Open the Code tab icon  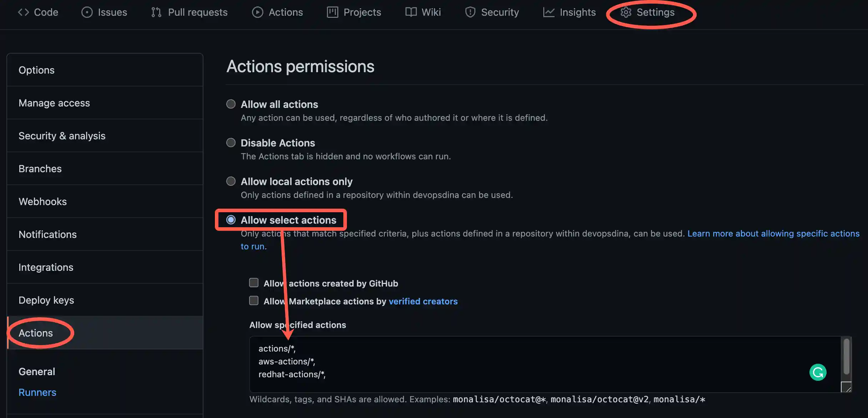click(23, 12)
